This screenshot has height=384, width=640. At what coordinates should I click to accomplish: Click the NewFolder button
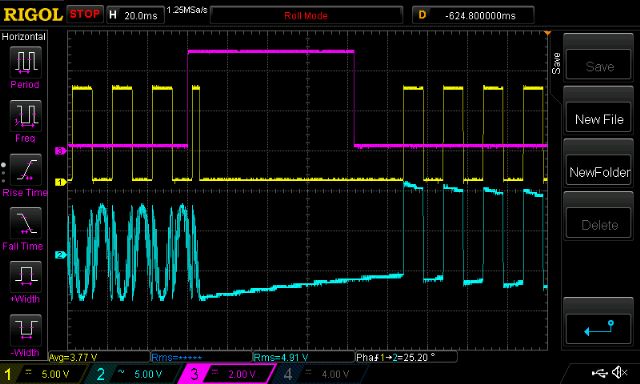599,172
